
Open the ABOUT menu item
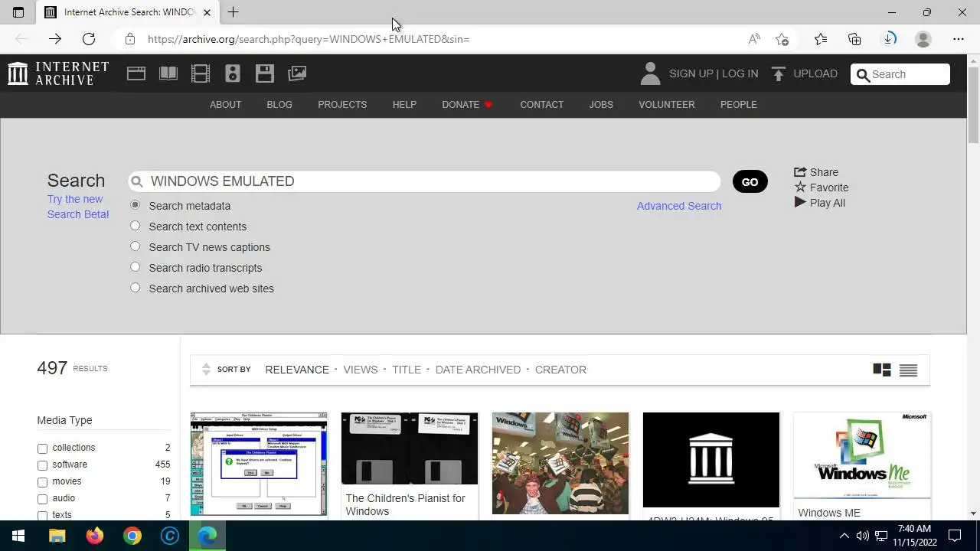point(225,104)
